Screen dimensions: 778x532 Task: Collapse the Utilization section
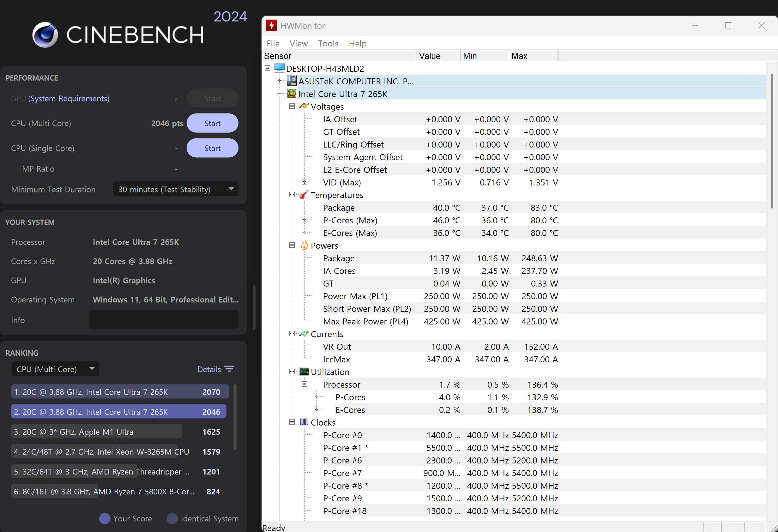point(292,371)
